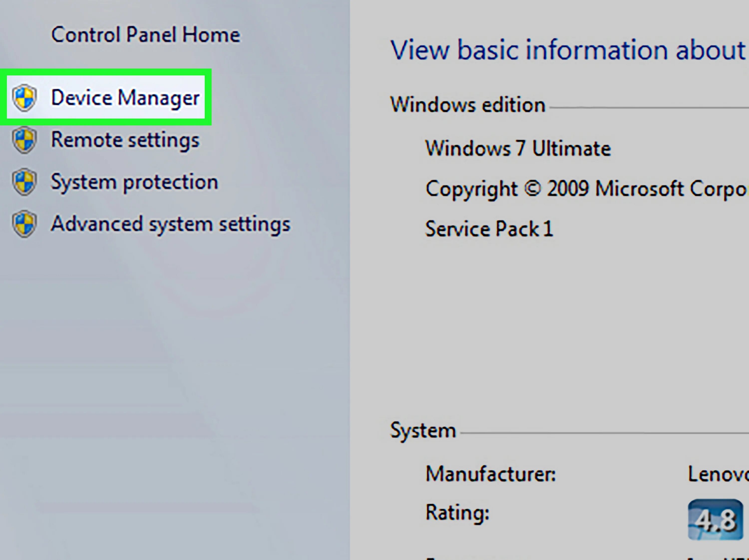The height and width of the screenshot is (560, 749).
Task: Open the Remote settings link
Action: point(125,140)
